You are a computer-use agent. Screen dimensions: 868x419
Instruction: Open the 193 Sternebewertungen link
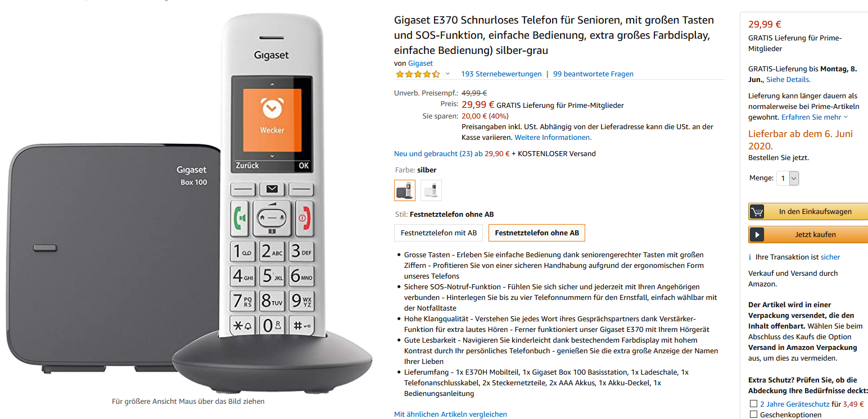(501, 74)
